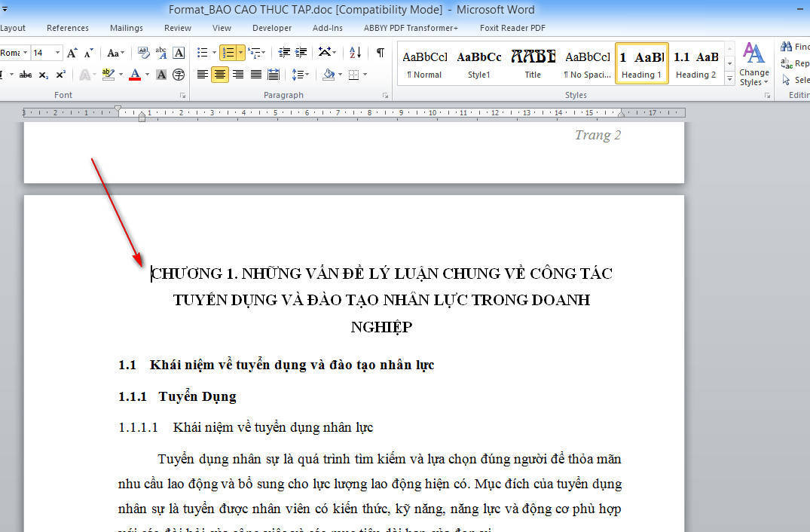The image size is (810, 532).
Task: Open the numbering library dropdown arrow
Action: click(x=240, y=53)
